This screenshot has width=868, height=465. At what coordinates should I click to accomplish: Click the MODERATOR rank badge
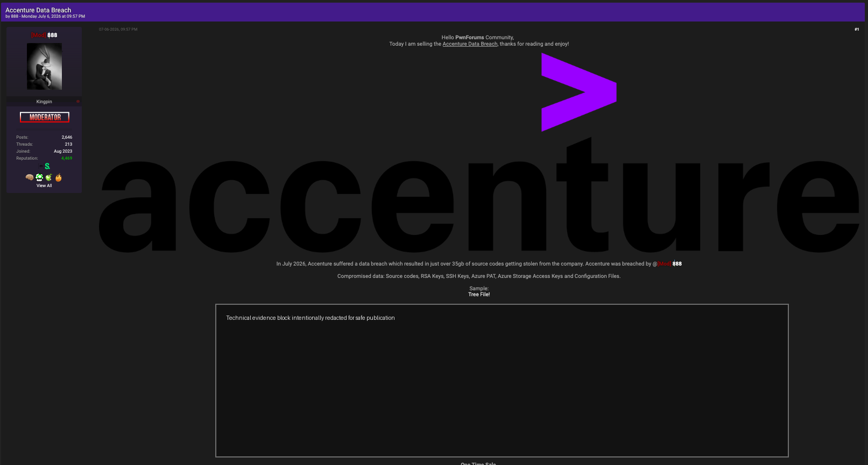click(45, 117)
